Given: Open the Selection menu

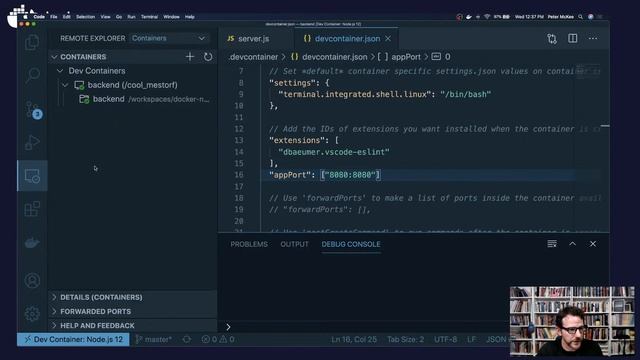Looking at the screenshot, I should click(85, 17).
